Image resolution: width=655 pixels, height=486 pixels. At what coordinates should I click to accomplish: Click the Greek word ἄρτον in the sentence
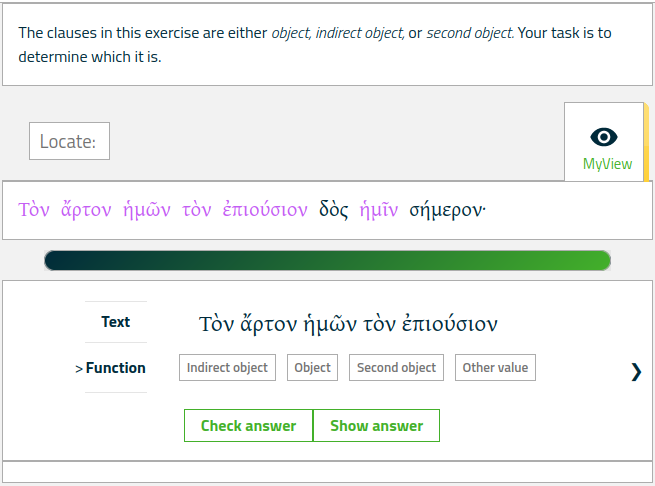(x=86, y=209)
